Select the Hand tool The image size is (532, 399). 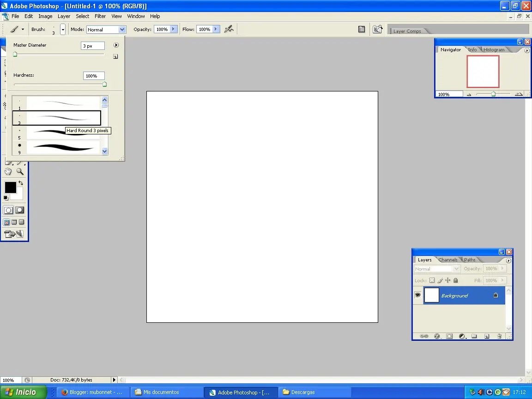pyautogui.click(x=8, y=172)
